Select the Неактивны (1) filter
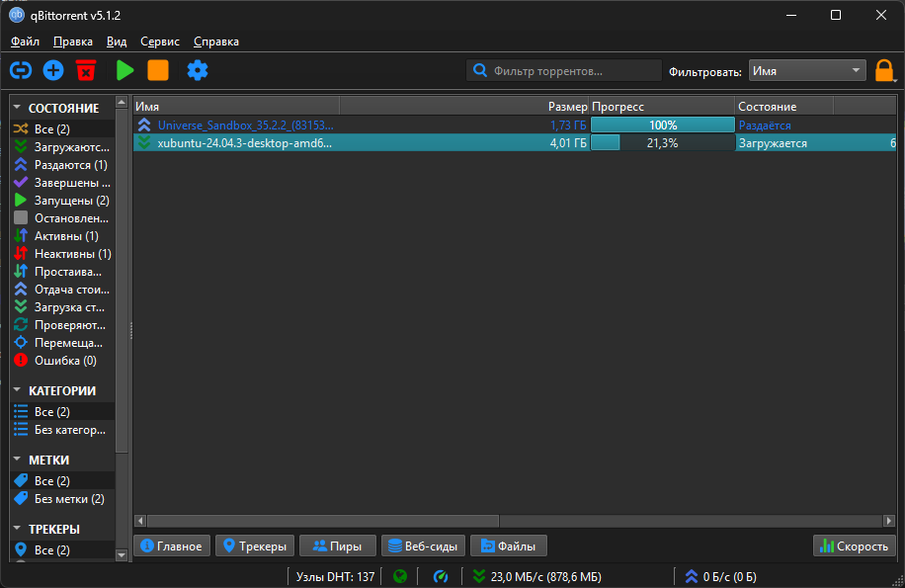The width and height of the screenshot is (905, 588). [x=62, y=253]
